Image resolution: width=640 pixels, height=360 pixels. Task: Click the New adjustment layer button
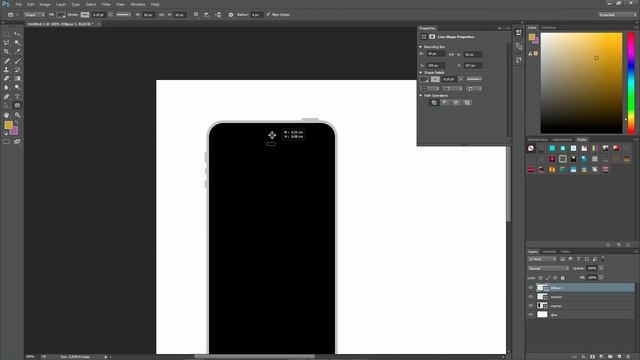tap(601, 357)
